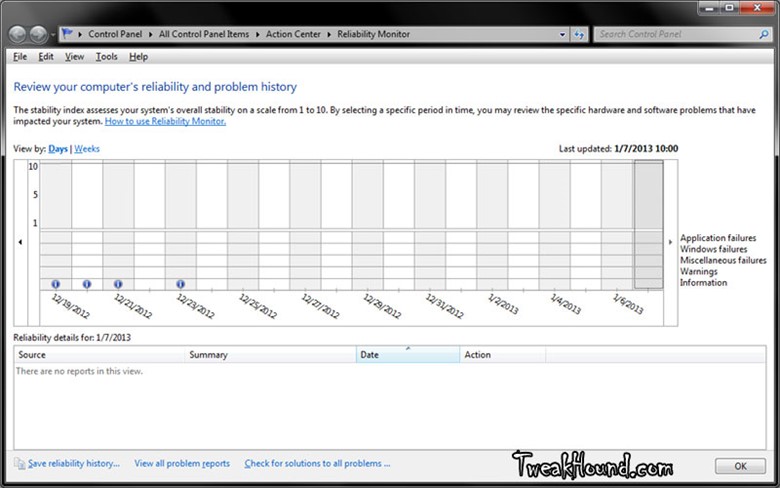The image size is (780, 488).
Task: Sort details by the Summary column header
Action: [271, 355]
